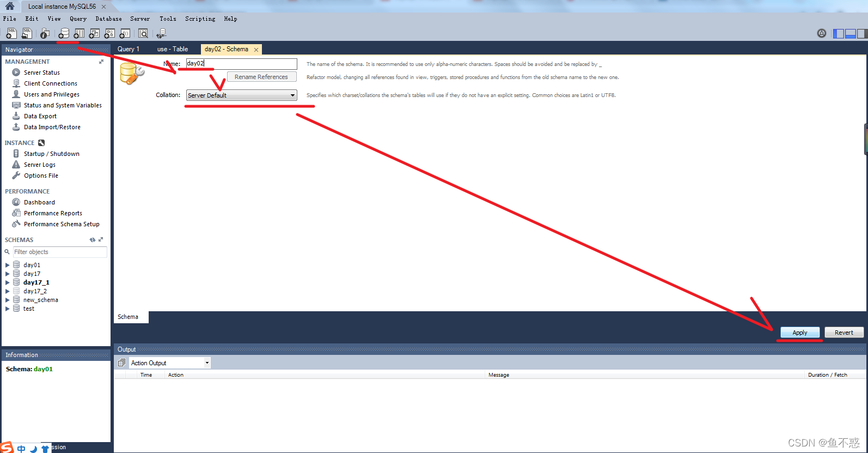Select the Schema bottom tab
The height and width of the screenshot is (453, 868).
pos(128,317)
